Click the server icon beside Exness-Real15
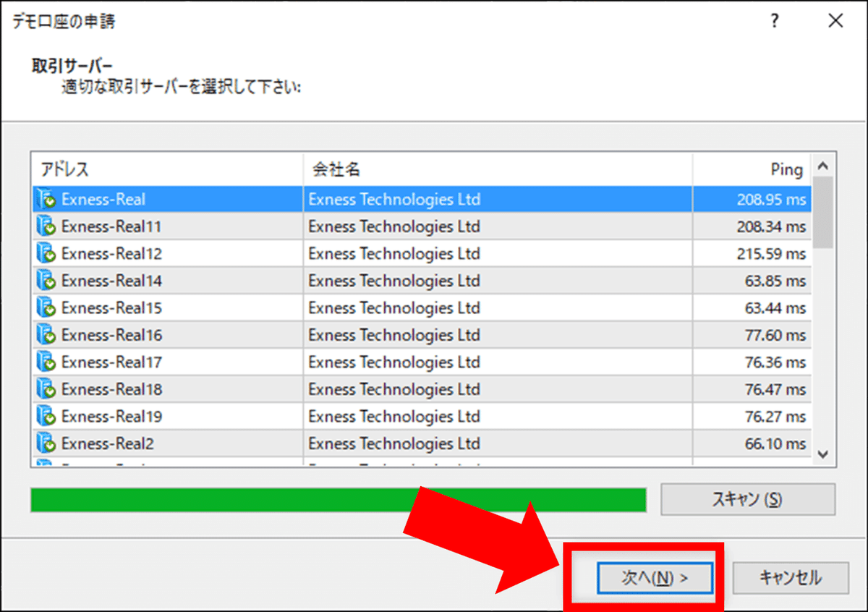The image size is (868, 612). (46, 308)
